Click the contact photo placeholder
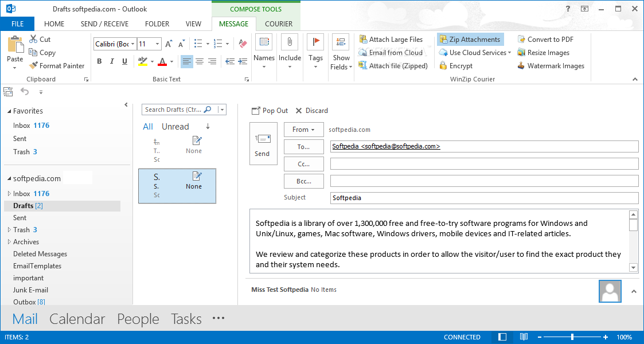Image resolution: width=644 pixels, height=344 pixels. click(x=610, y=291)
